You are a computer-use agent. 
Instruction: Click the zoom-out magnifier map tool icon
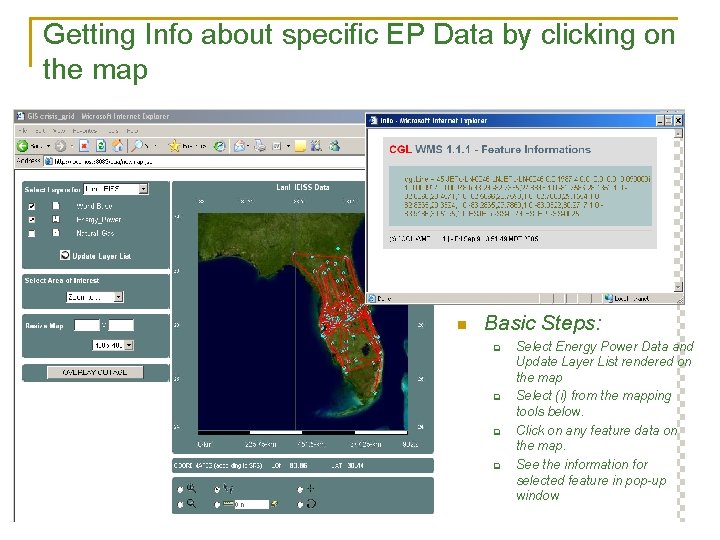tap(191, 504)
